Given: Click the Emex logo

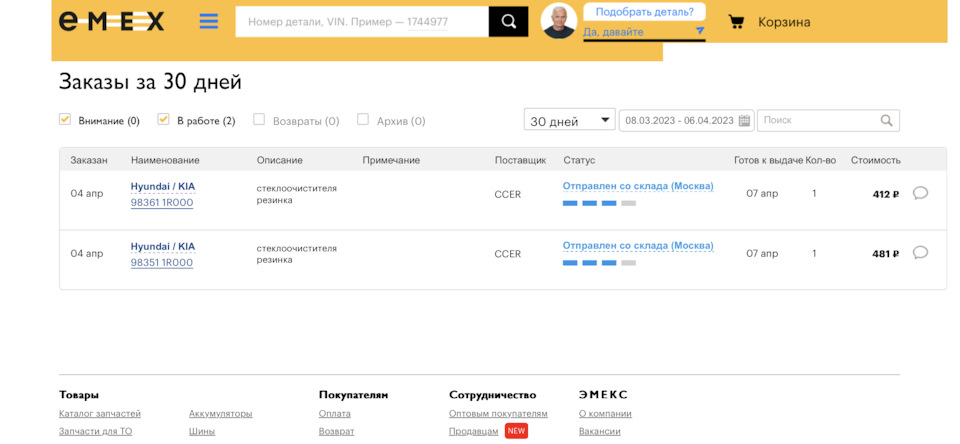Looking at the screenshot, I should tap(111, 22).
